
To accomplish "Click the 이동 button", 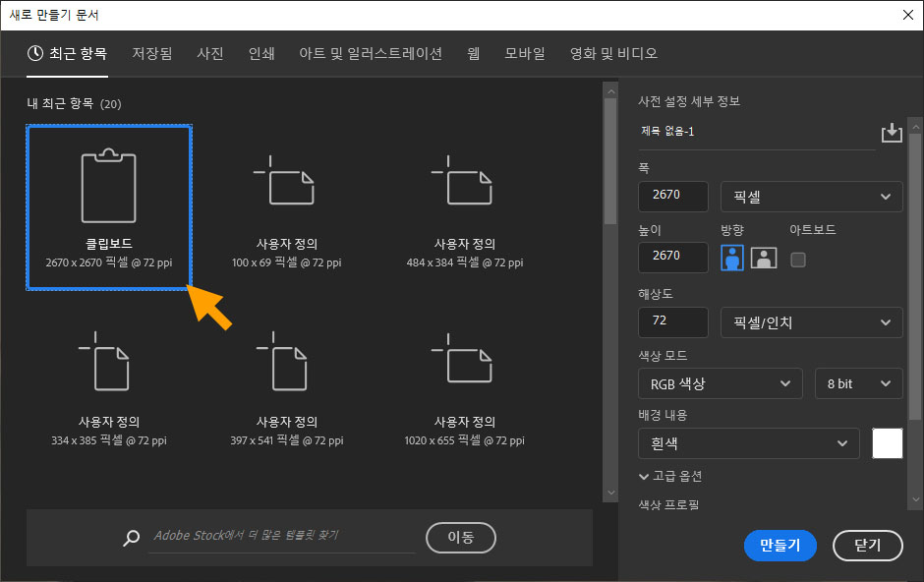I will tap(460, 538).
